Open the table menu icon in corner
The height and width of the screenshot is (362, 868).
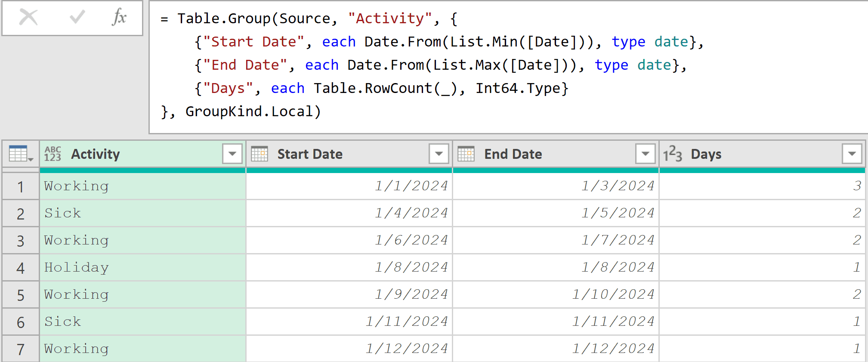[x=20, y=154]
